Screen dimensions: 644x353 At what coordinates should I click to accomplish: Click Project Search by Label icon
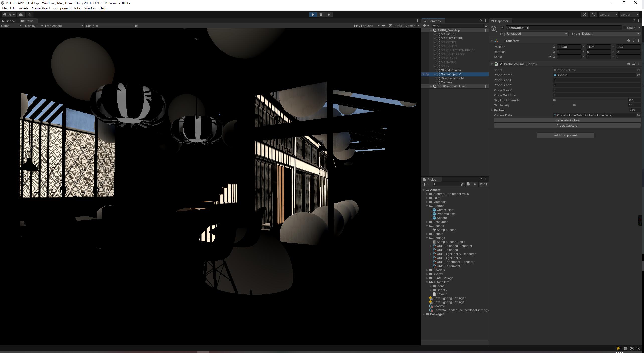[x=475, y=184]
